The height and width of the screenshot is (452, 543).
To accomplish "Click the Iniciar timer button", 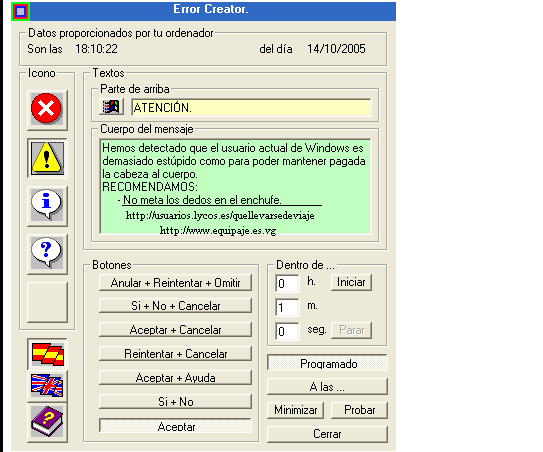I will point(351,282).
